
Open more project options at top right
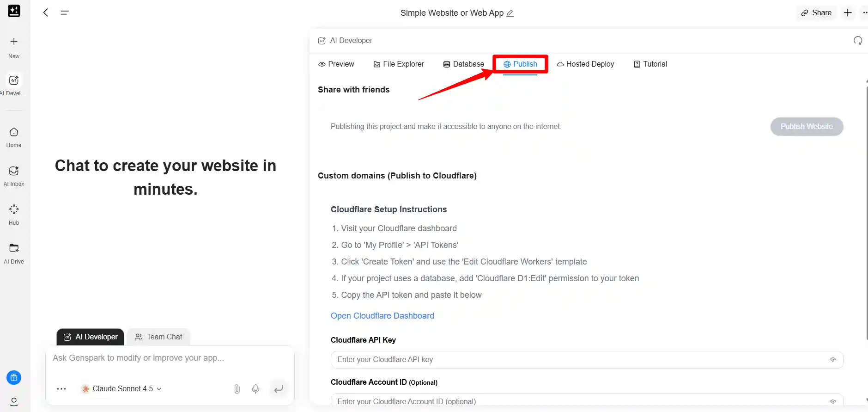[865, 12]
